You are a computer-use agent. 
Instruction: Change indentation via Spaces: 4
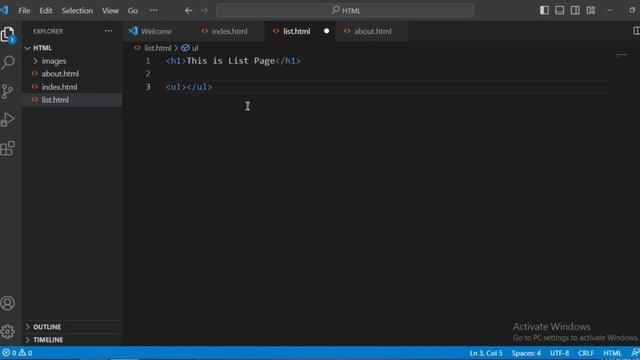(x=526, y=353)
